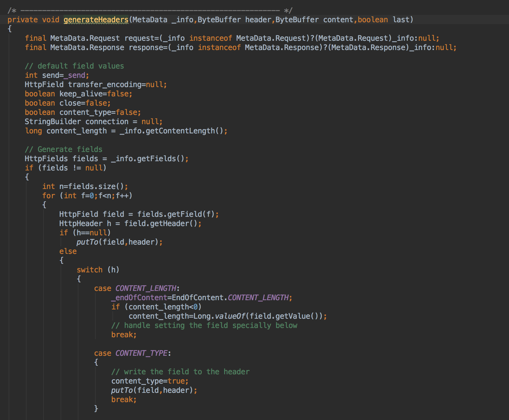Click '// handle setting the field specially below' comment
This screenshot has height=420, width=509.
click(x=204, y=325)
